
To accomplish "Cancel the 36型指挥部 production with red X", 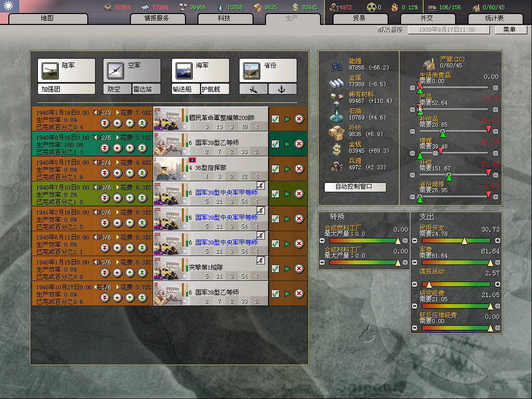I will [x=299, y=169].
